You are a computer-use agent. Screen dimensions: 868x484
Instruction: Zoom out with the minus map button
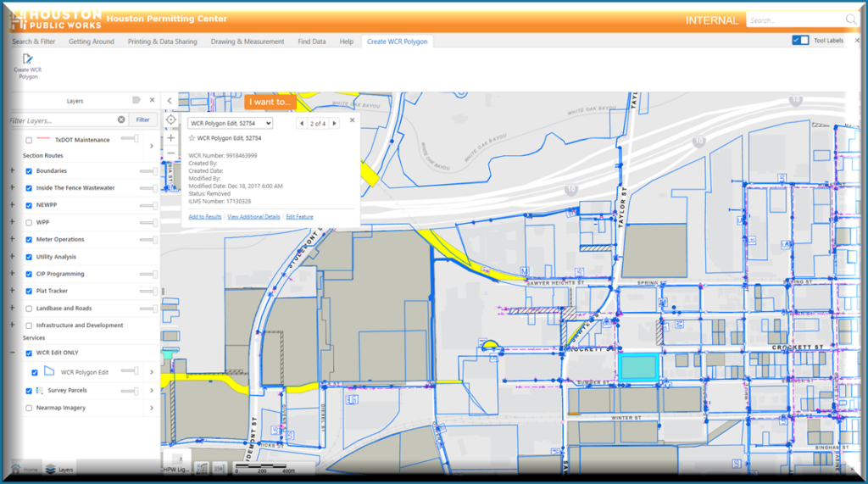click(x=170, y=153)
